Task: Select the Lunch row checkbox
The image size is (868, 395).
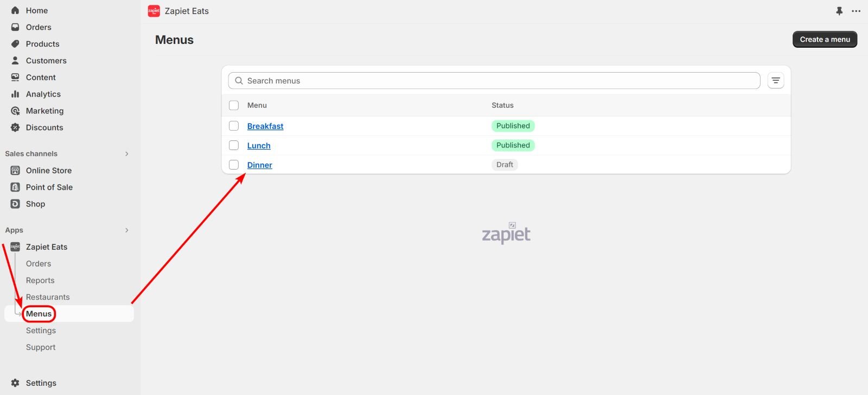Action: point(234,145)
